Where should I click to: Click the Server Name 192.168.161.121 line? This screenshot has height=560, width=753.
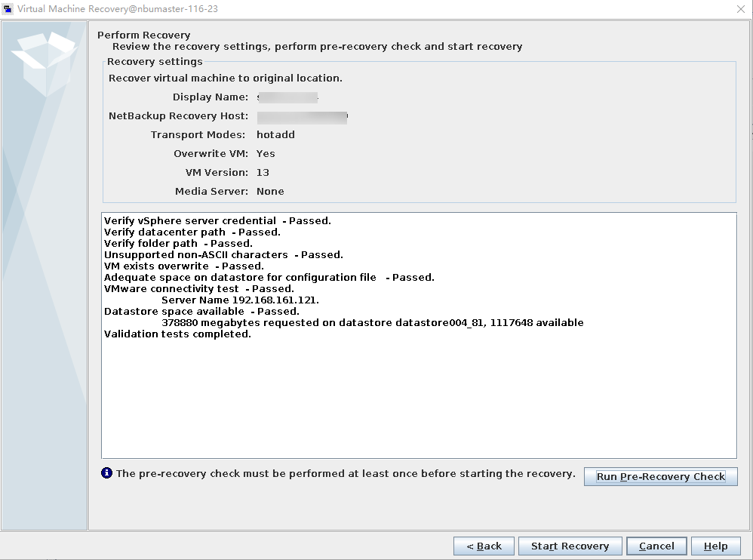[x=240, y=300]
